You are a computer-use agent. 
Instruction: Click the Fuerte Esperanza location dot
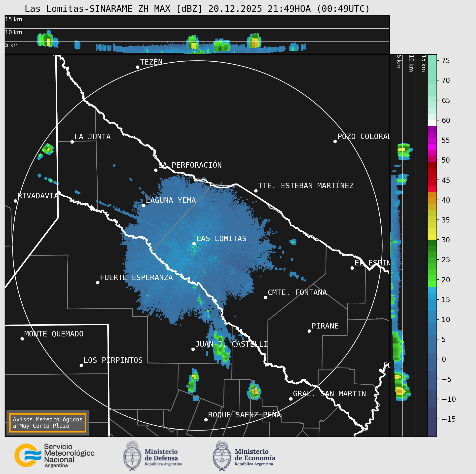98,283
